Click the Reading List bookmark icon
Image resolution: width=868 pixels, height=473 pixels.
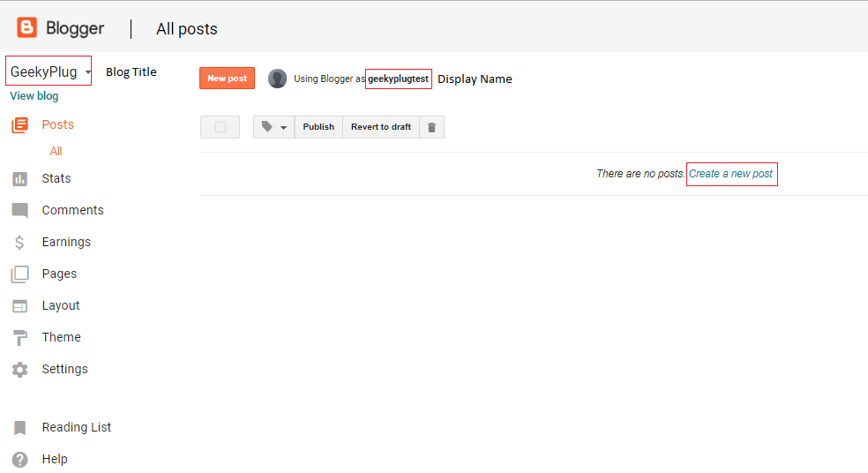tap(19, 428)
